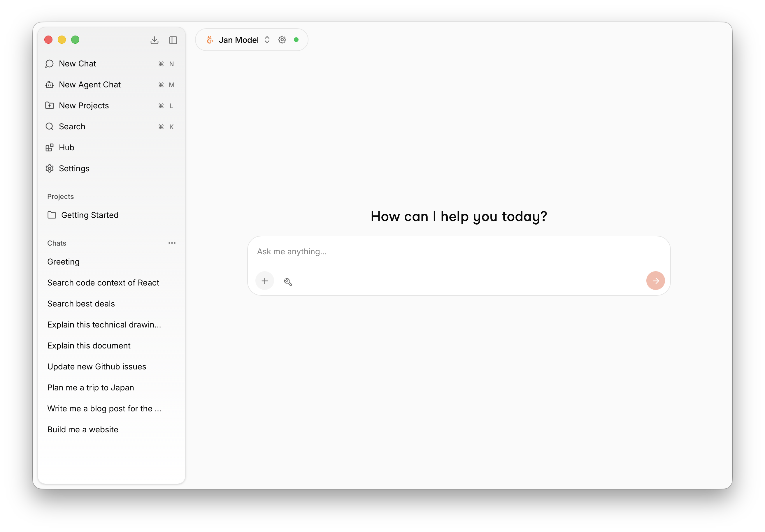Open the Chats overflow menu

172,243
